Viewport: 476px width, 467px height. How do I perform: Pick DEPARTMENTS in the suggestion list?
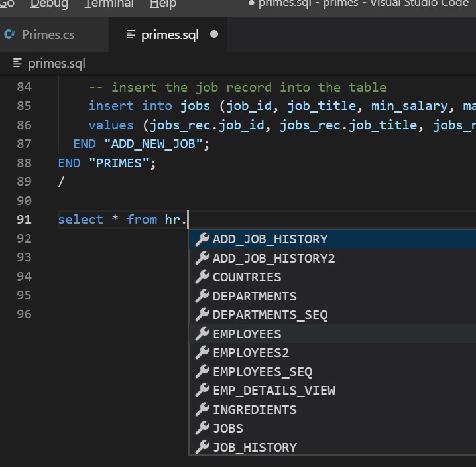pyautogui.click(x=255, y=297)
